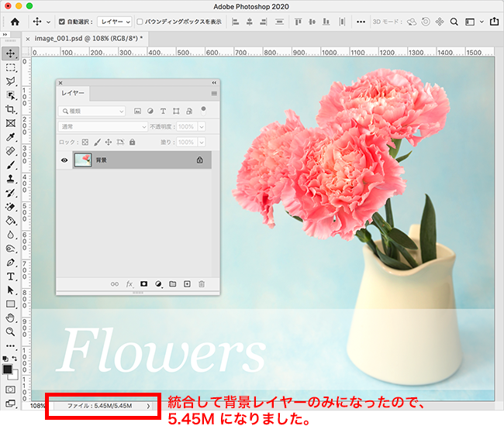Select the Move tool in toolbar

pos(10,53)
